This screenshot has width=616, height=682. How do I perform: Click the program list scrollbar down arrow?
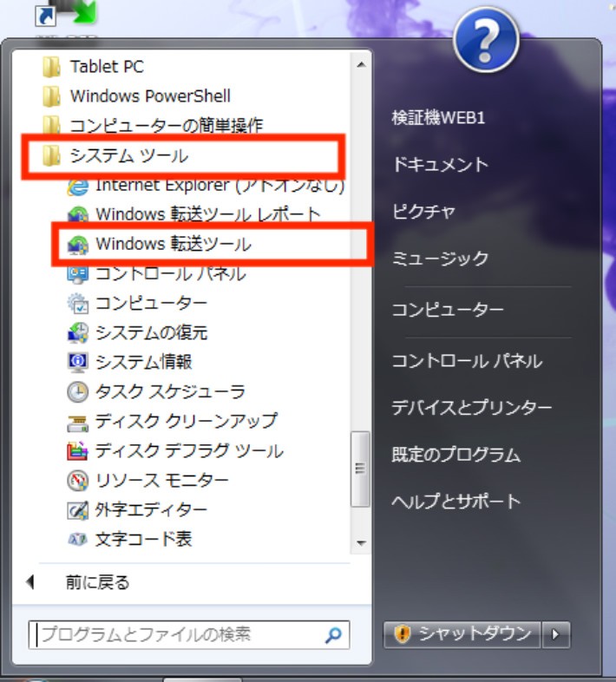click(x=361, y=543)
